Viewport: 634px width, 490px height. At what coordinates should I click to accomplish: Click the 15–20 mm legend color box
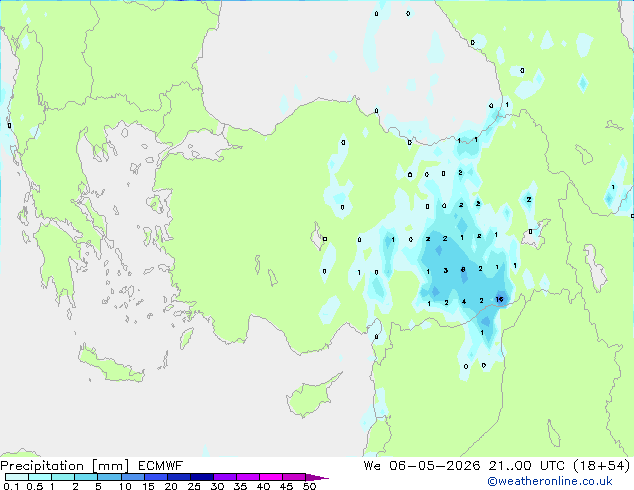click(155, 477)
